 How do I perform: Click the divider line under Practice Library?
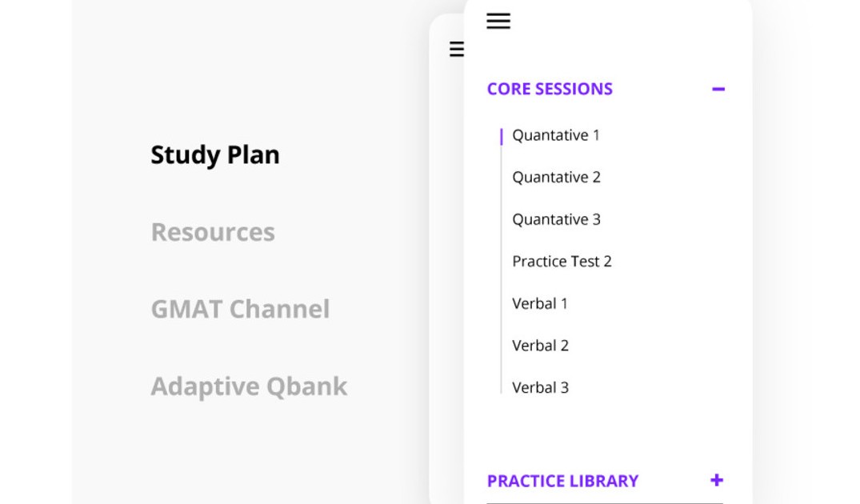[x=604, y=502]
